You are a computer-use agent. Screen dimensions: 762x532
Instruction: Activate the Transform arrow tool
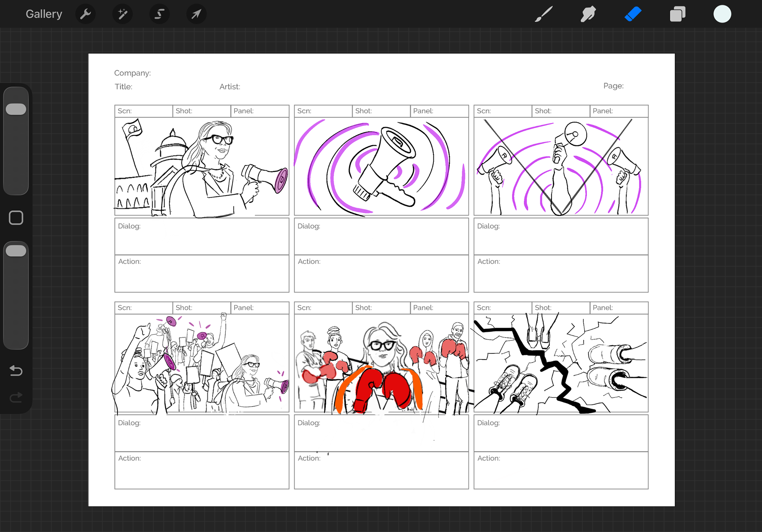click(196, 14)
